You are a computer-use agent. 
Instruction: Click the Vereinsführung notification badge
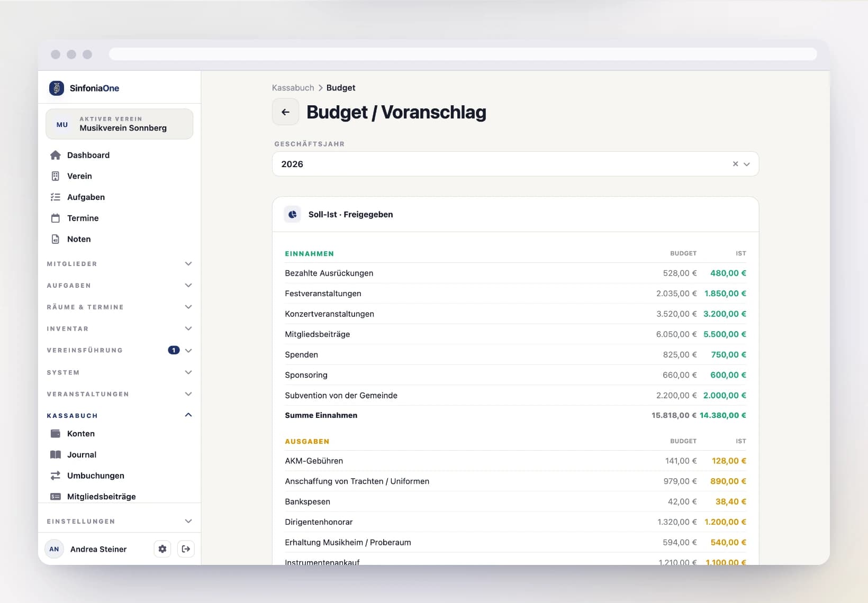[x=174, y=350]
